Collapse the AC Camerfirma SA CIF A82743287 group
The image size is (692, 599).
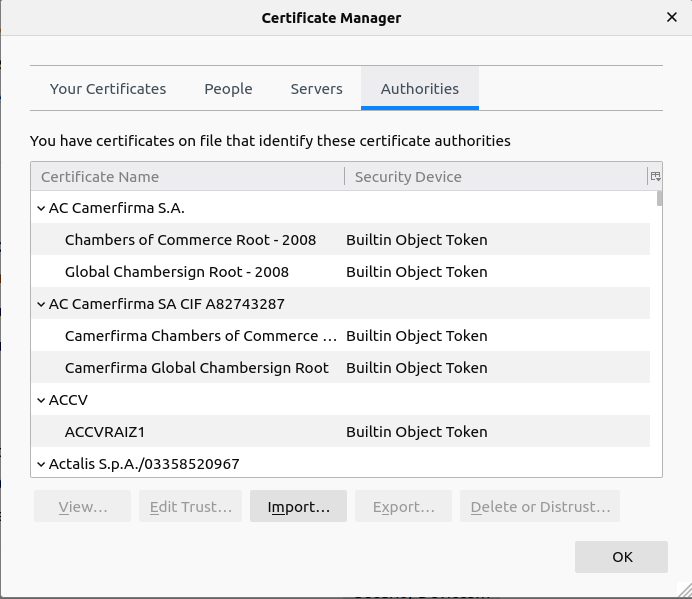coord(41,304)
